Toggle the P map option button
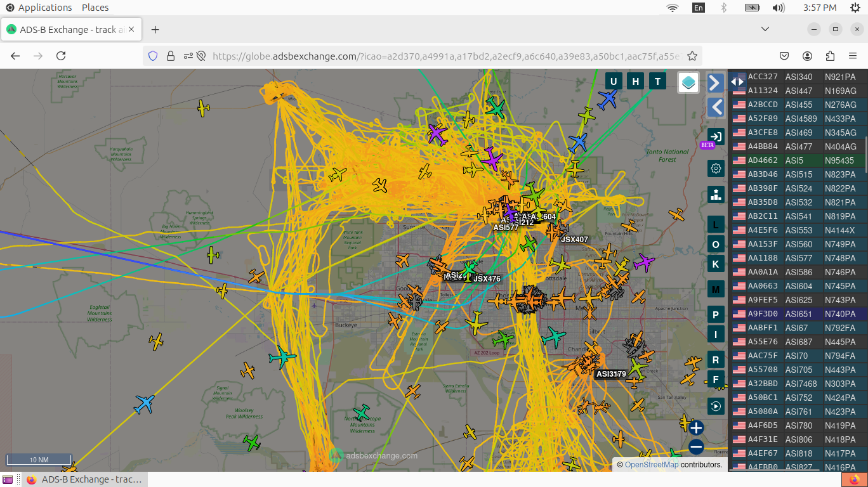This screenshot has height=487, width=868. [716, 315]
